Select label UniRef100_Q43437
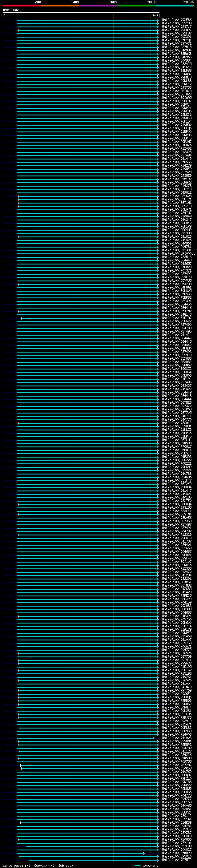Image resolution: width=197 pixels, height=868 pixels. click(177, 386)
